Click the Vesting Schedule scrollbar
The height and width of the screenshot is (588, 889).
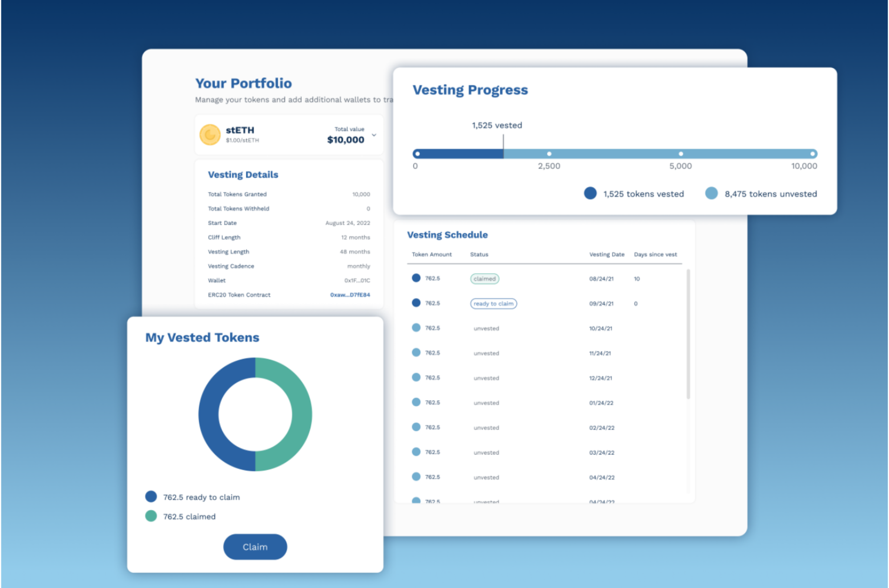click(x=688, y=334)
